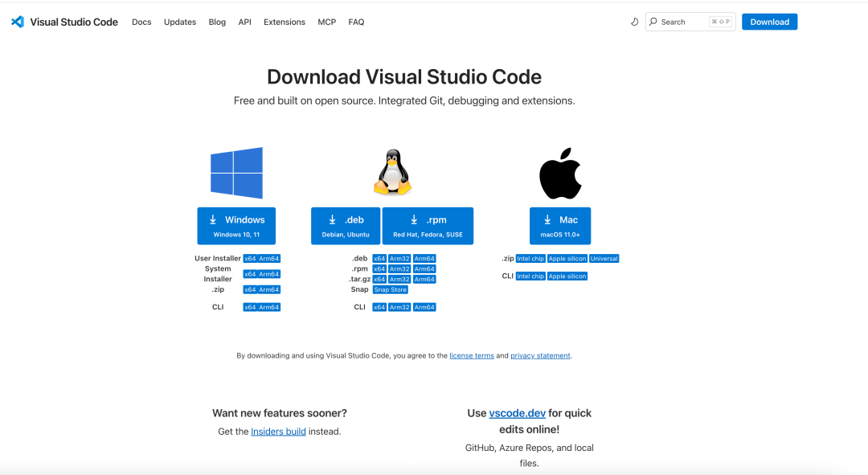Screen dimensions: 868x475
Task: Open the Insiders build link
Action: pos(278,432)
